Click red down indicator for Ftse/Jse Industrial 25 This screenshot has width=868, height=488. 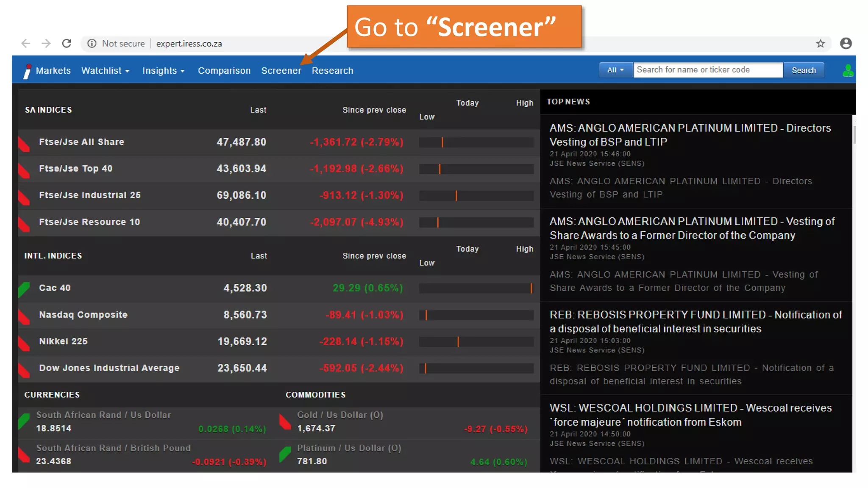click(x=24, y=197)
